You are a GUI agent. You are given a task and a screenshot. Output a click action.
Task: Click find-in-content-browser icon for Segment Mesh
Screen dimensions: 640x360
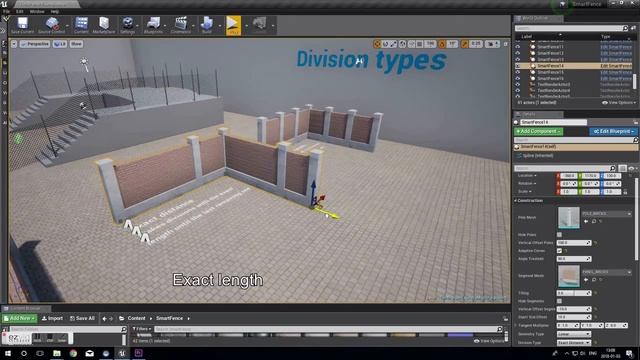pyautogui.click(x=594, y=280)
